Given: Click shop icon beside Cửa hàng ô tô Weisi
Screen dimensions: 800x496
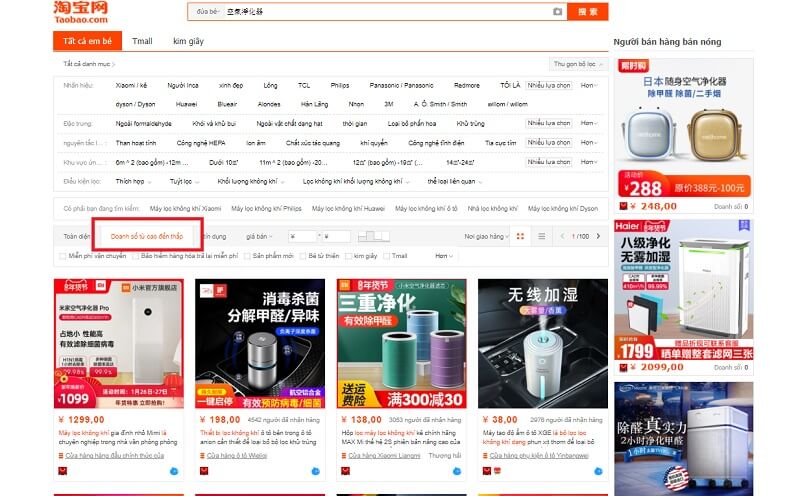Looking at the screenshot, I should [203, 456].
